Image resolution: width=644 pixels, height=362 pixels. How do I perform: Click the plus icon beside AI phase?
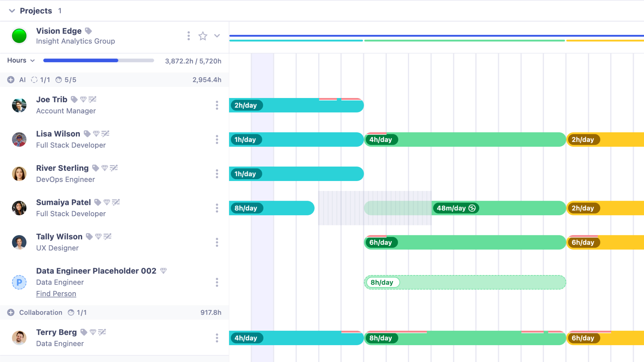11,80
